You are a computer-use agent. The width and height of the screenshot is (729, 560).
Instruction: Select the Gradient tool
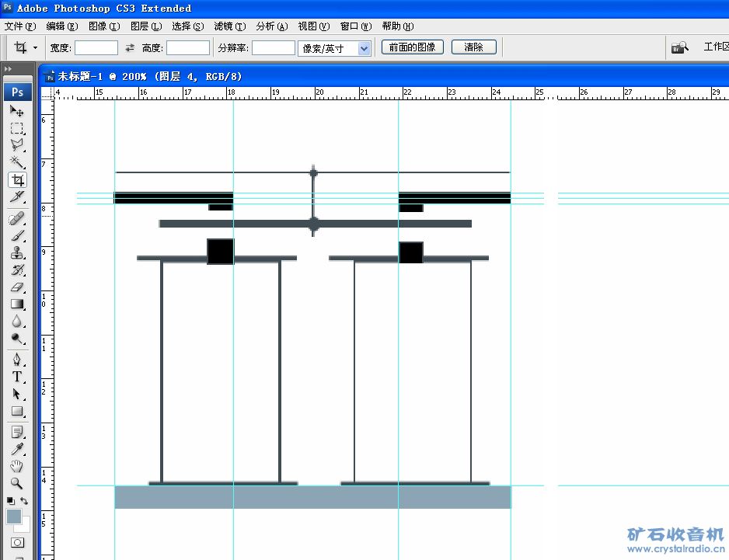coord(17,304)
